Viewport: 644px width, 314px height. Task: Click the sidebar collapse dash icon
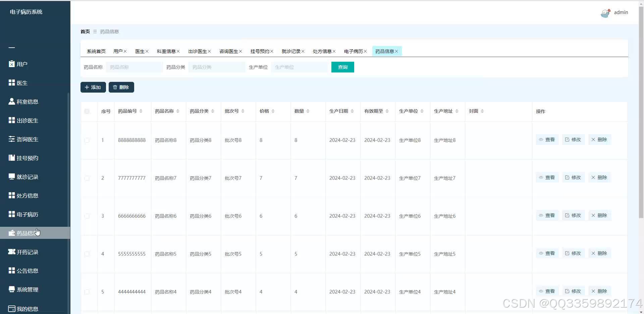click(12, 48)
